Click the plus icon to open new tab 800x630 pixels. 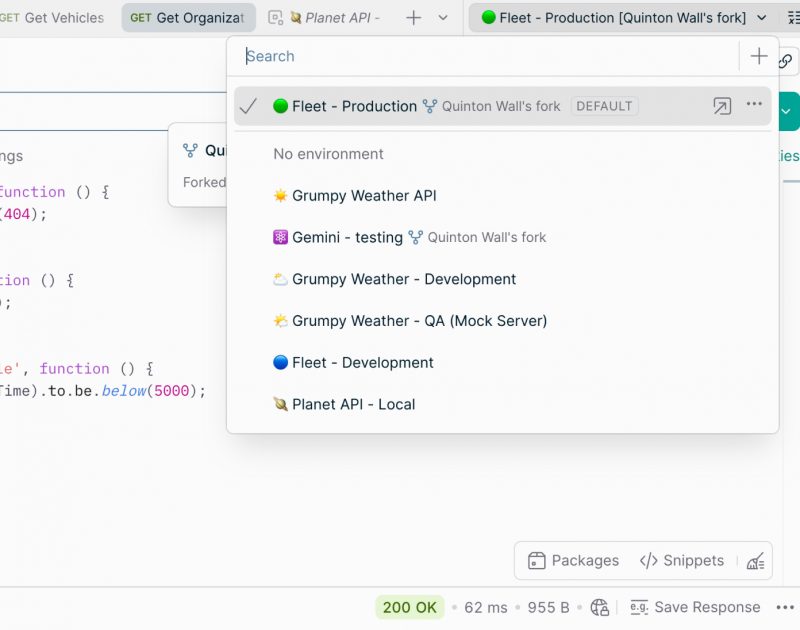click(x=413, y=18)
